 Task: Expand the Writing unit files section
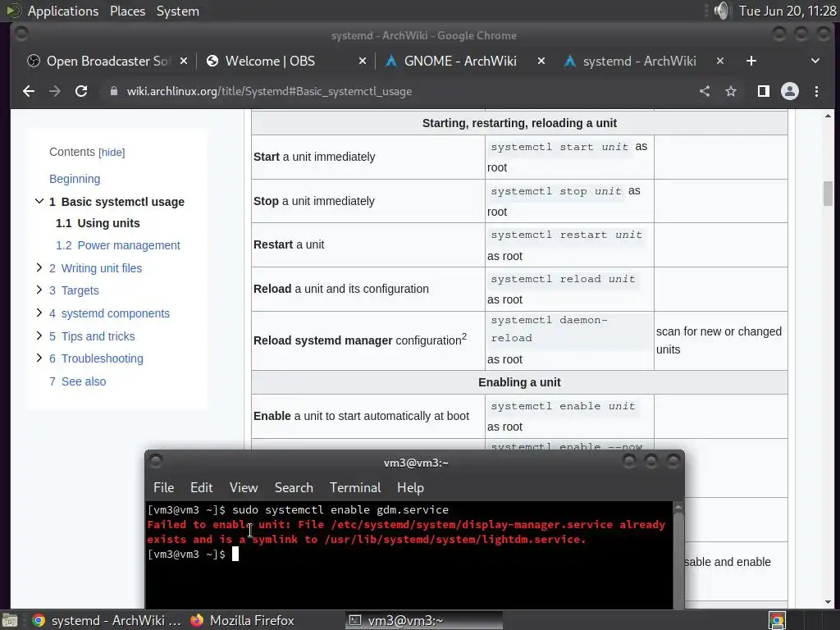click(x=39, y=267)
